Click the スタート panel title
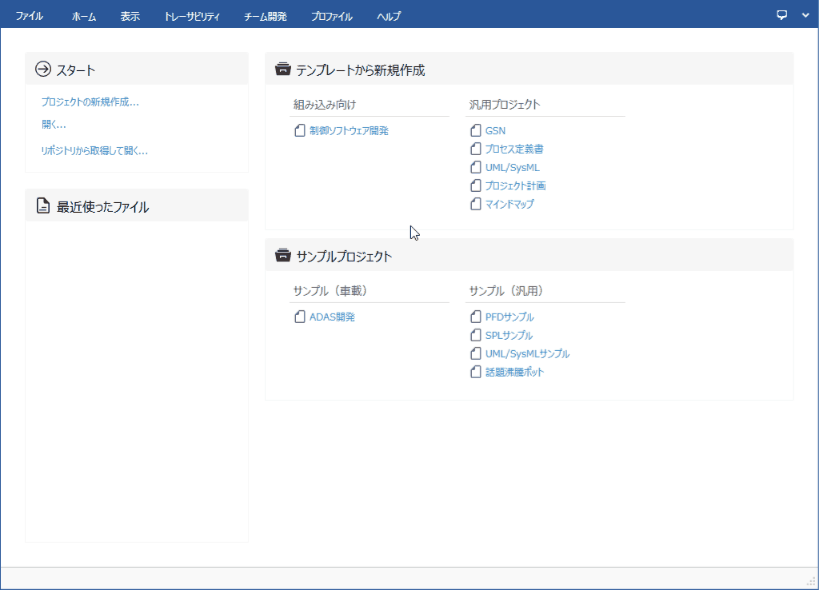The height and width of the screenshot is (590, 819). [x=76, y=70]
